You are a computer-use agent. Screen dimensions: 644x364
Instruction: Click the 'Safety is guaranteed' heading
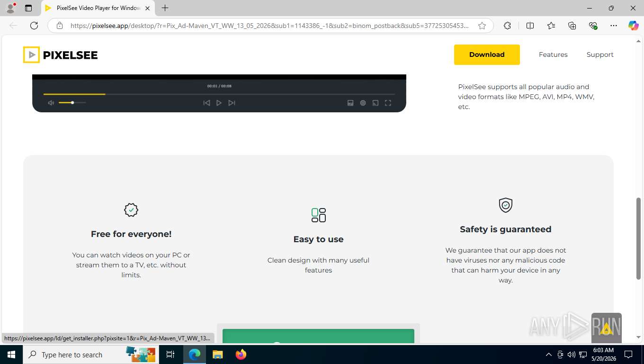click(x=506, y=229)
